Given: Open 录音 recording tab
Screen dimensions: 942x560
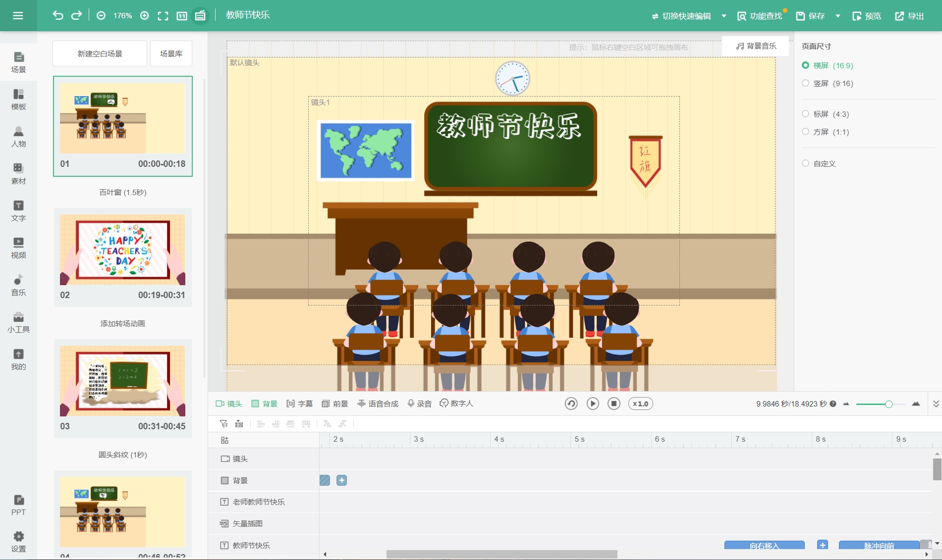Looking at the screenshot, I should coord(419,404).
